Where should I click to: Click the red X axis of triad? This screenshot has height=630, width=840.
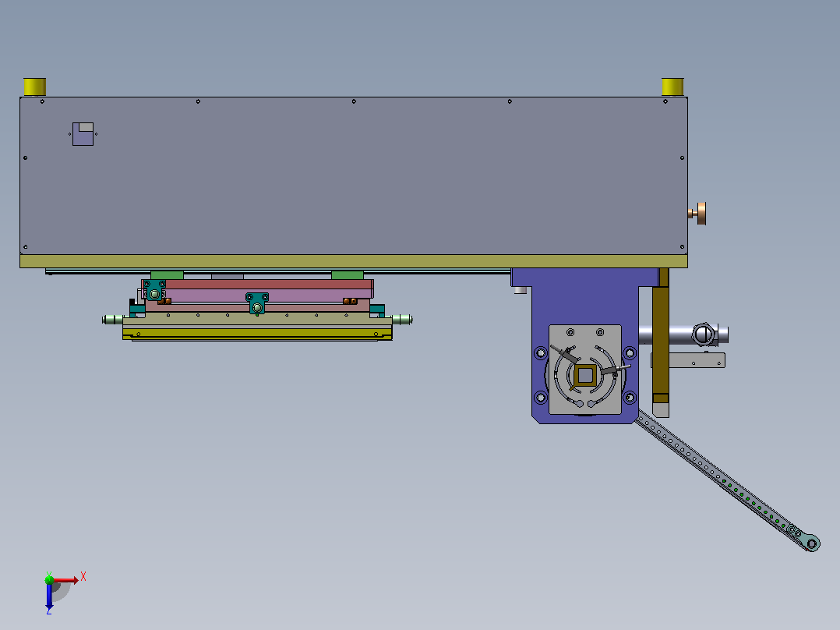point(66,580)
